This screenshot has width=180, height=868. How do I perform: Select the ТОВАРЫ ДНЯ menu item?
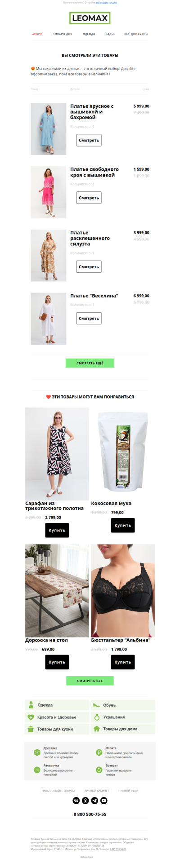(x=63, y=34)
